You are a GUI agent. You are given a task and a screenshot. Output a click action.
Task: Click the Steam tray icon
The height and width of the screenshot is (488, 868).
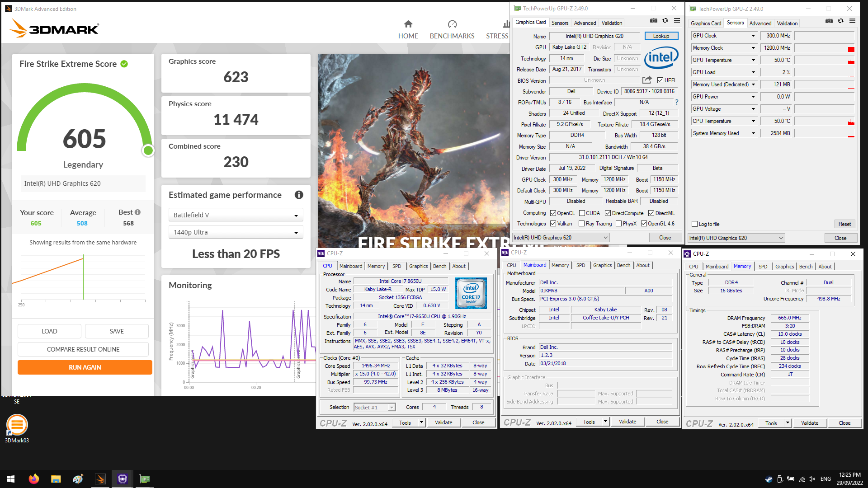coord(769,479)
